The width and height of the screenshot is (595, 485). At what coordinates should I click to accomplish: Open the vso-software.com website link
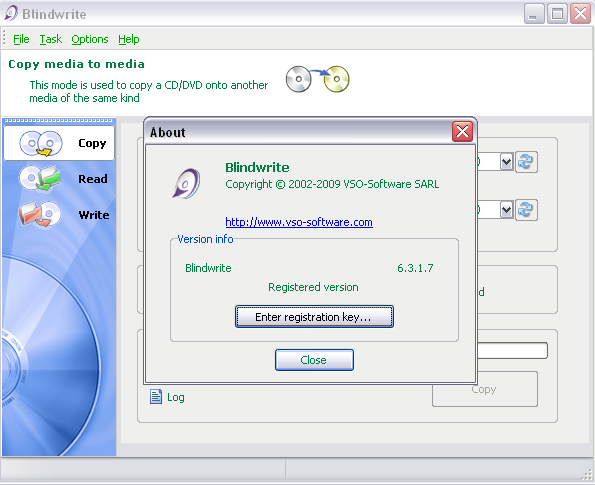point(299,222)
